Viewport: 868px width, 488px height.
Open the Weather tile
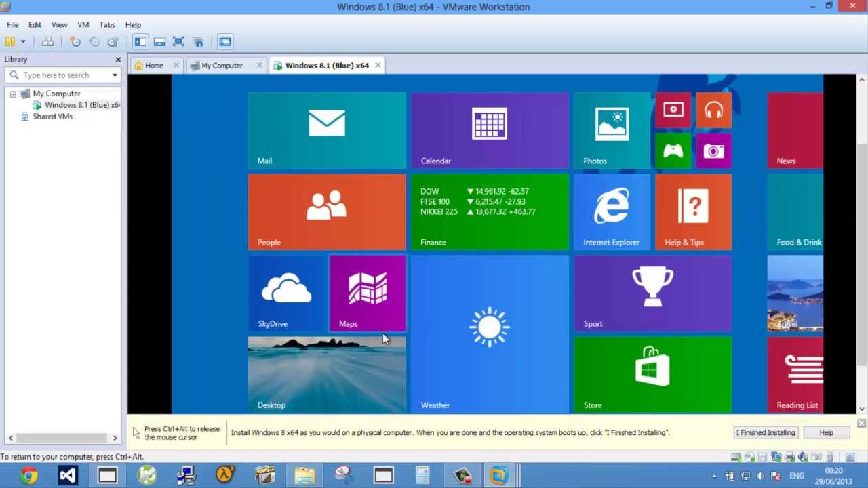pyautogui.click(x=490, y=333)
